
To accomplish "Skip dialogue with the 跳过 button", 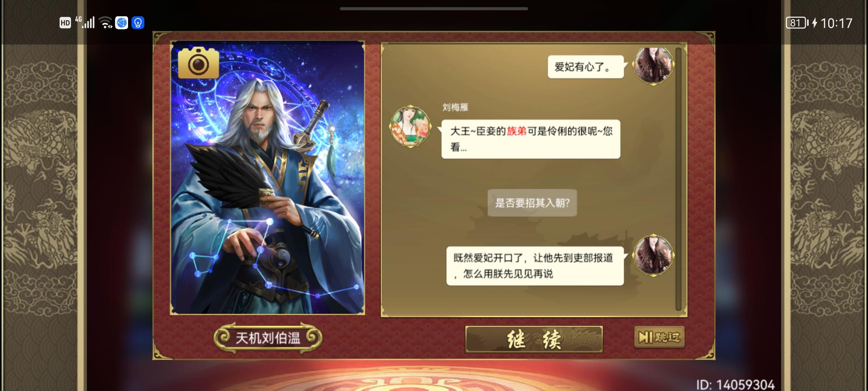I will tap(659, 337).
